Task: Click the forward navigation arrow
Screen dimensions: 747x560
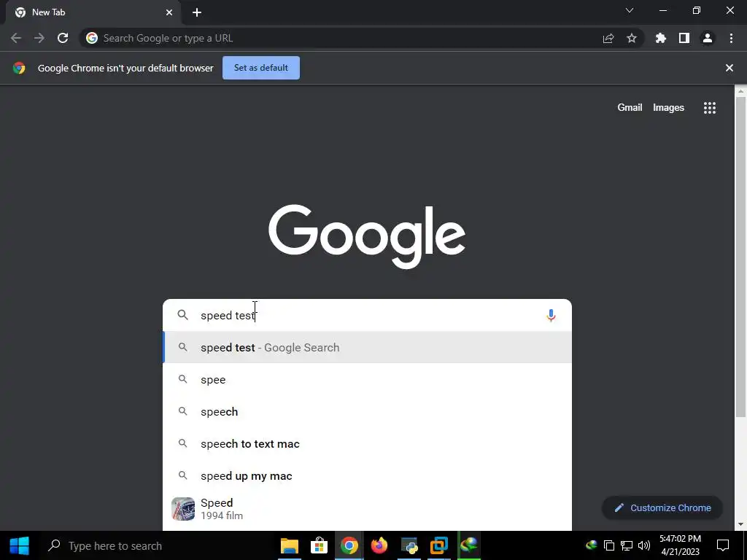Action: point(39,38)
